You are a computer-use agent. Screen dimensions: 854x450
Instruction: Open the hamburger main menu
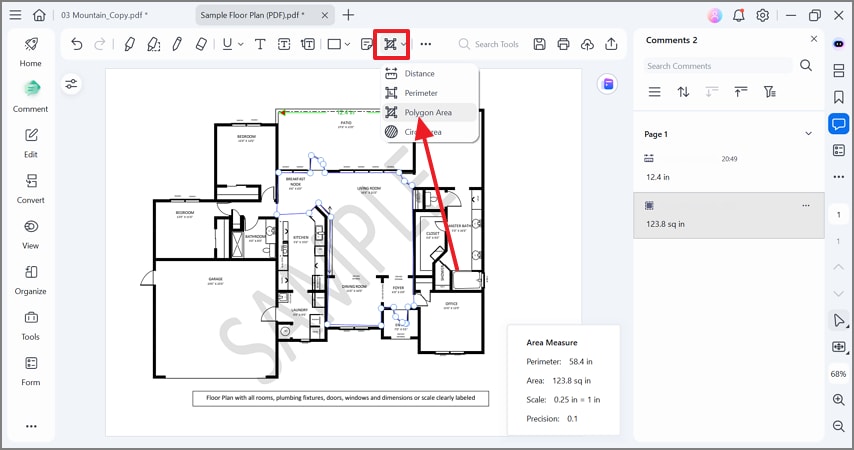coord(15,15)
